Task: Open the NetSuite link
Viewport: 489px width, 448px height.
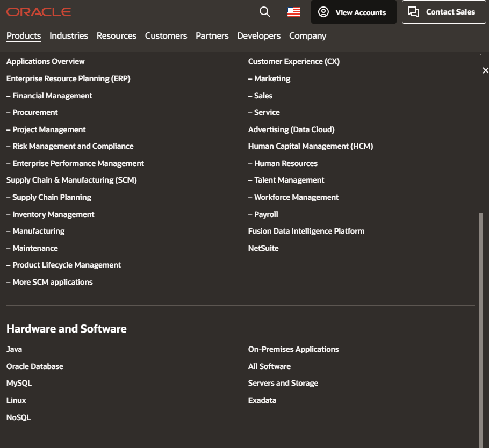Action: [263, 249]
